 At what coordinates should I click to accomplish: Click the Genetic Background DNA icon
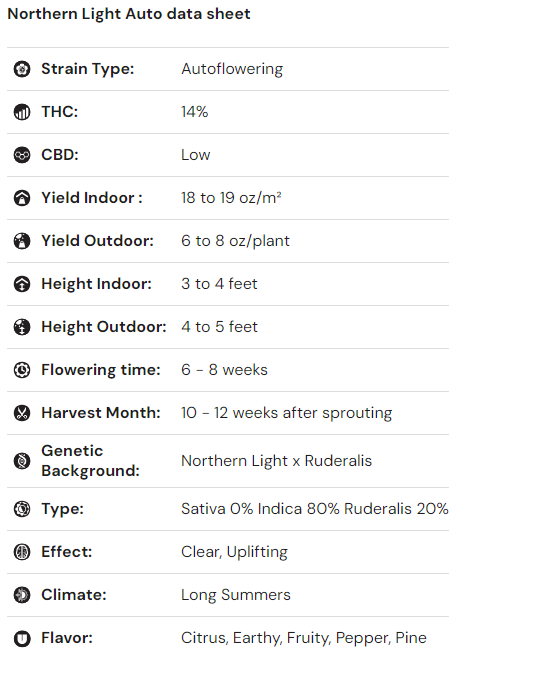point(22,461)
